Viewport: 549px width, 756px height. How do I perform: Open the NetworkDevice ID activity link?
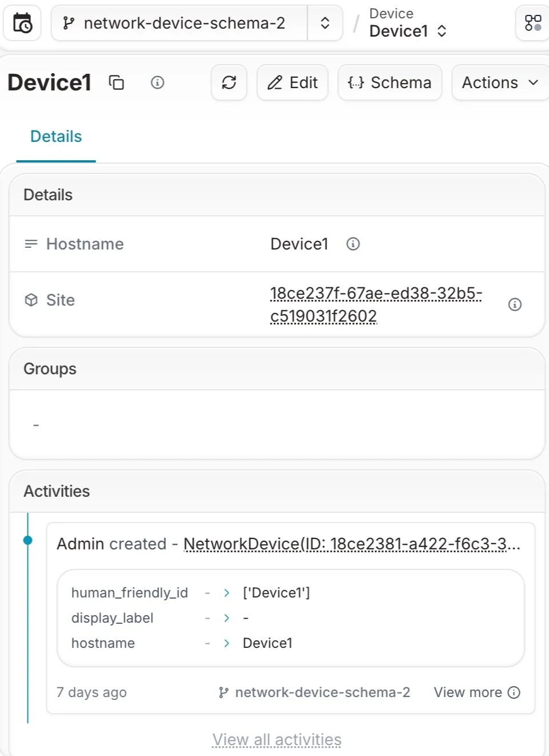(x=352, y=544)
